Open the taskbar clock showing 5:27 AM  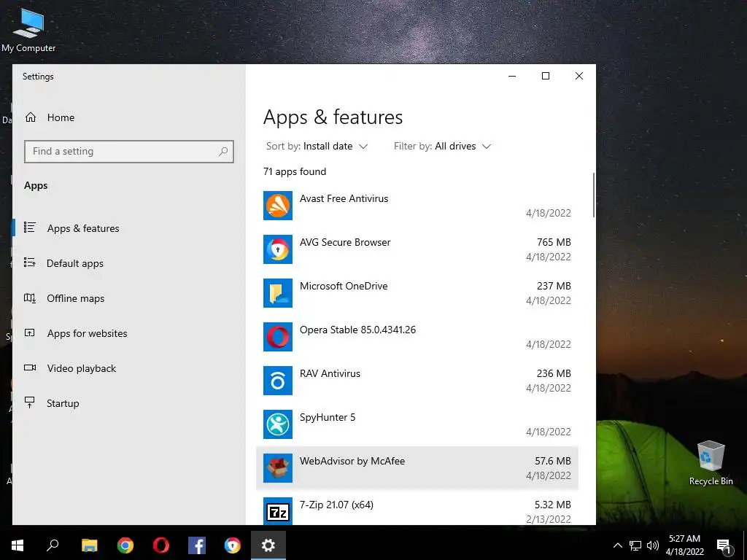point(684,545)
